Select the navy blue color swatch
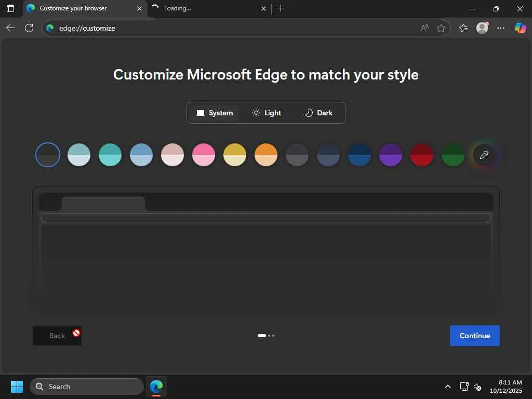The width and height of the screenshot is (532, 399). click(360, 155)
